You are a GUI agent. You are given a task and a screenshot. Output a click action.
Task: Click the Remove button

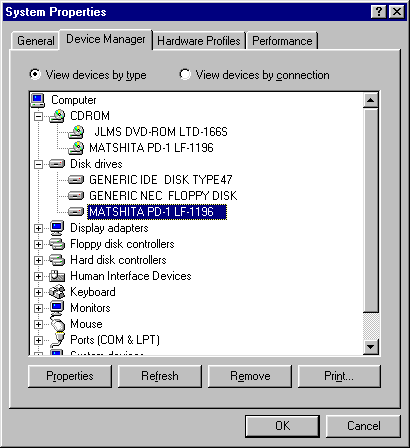click(x=250, y=376)
